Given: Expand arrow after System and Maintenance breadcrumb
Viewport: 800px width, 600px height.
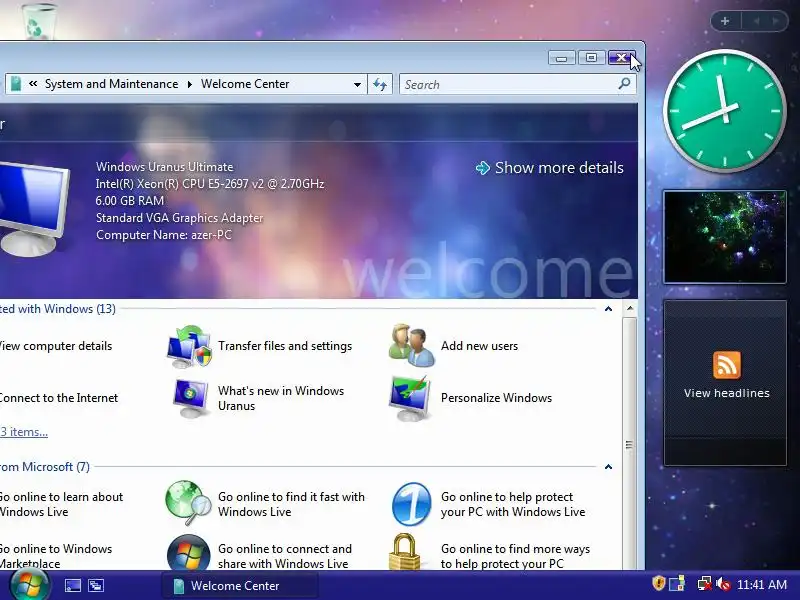Looking at the screenshot, I should point(189,84).
